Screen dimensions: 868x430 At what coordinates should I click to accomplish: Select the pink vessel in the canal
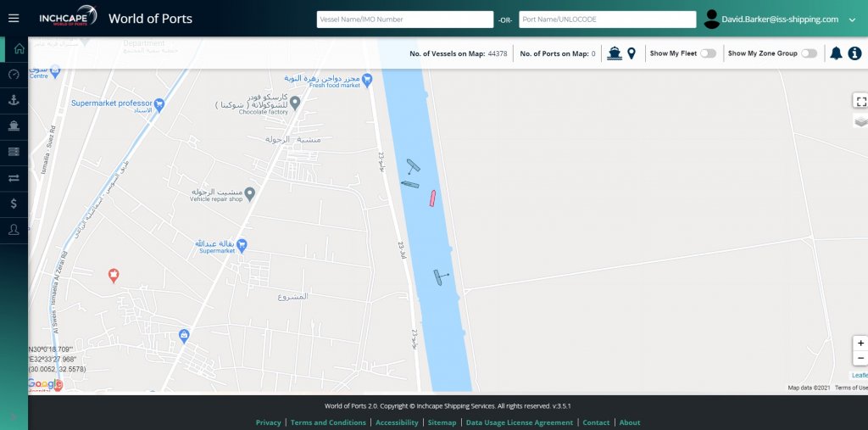point(432,198)
